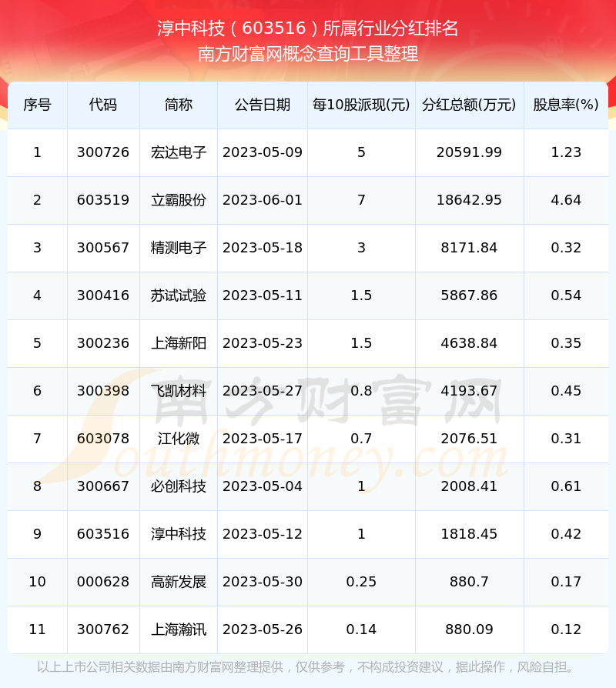Select company name 上海新阳
The image size is (616, 688).
pos(179,343)
